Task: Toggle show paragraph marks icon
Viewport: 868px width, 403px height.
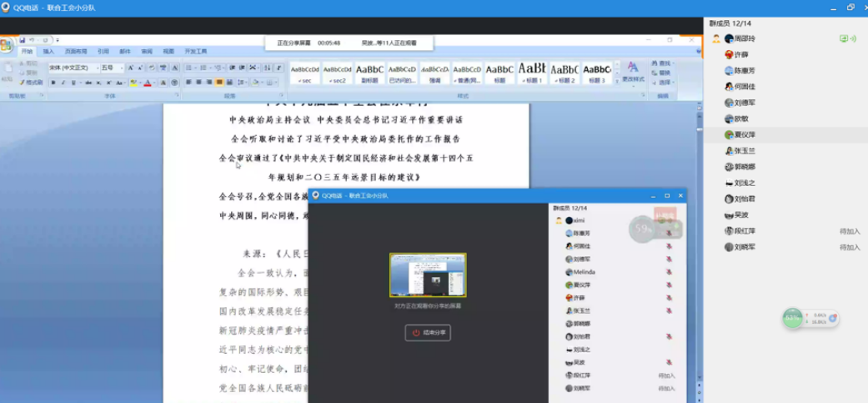Action: pyautogui.click(x=278, y=68)
